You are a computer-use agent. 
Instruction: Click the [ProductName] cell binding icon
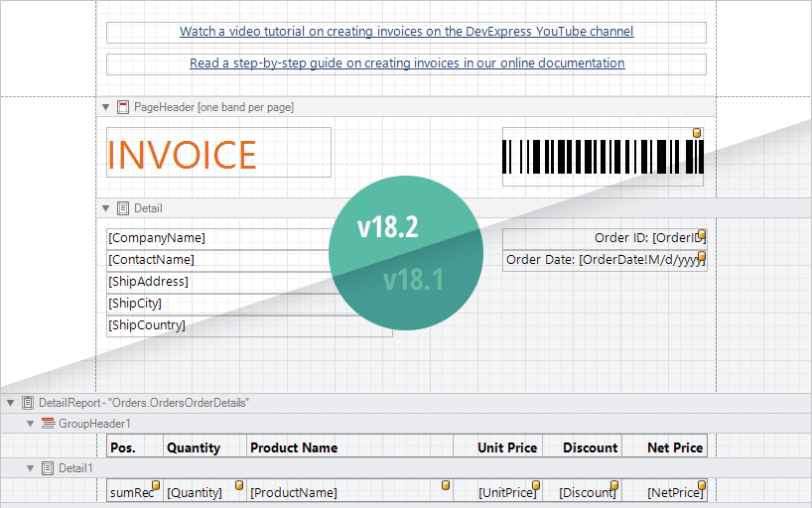click(446, 485)
